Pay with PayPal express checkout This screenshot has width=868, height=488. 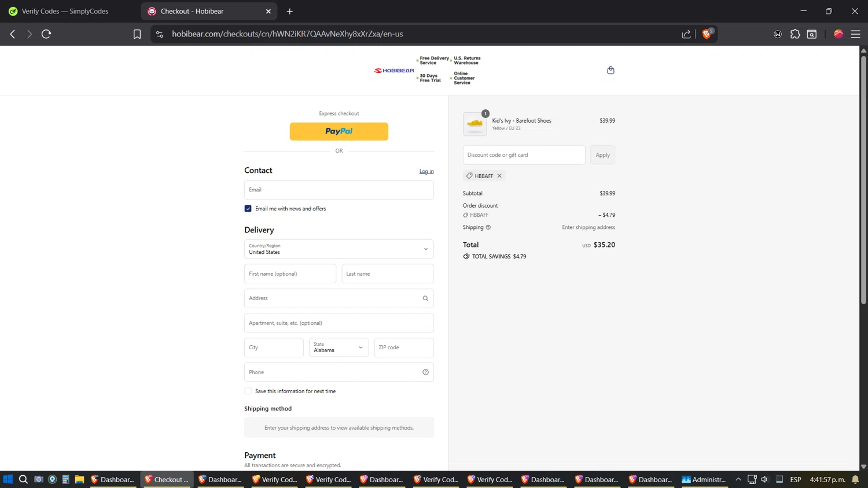pyautogui.click(x=339, y=131)
